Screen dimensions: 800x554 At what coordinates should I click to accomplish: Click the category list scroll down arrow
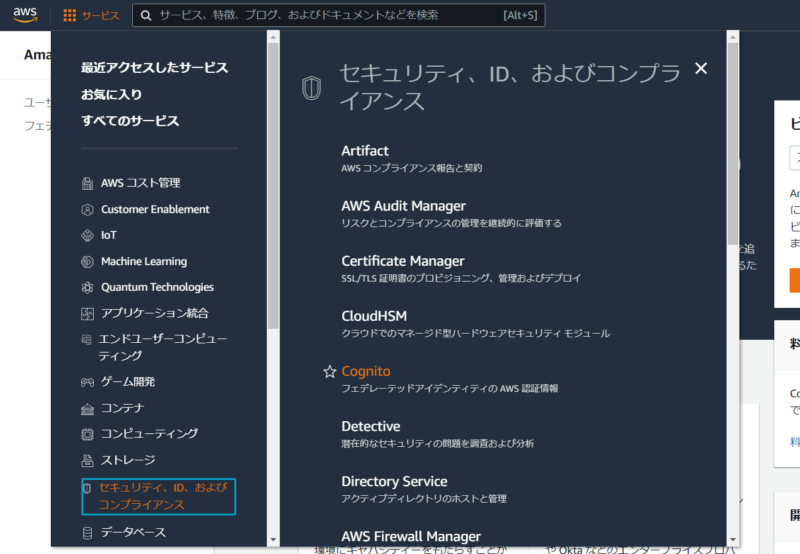(x=274, y=539)
